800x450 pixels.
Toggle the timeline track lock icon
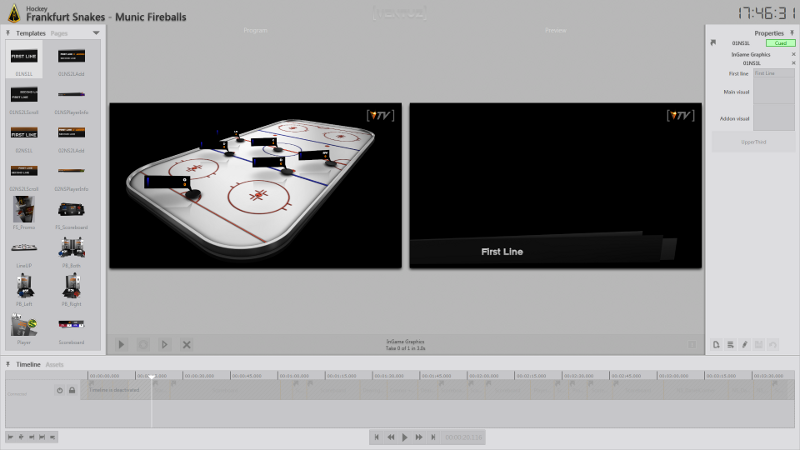point(71,390)
